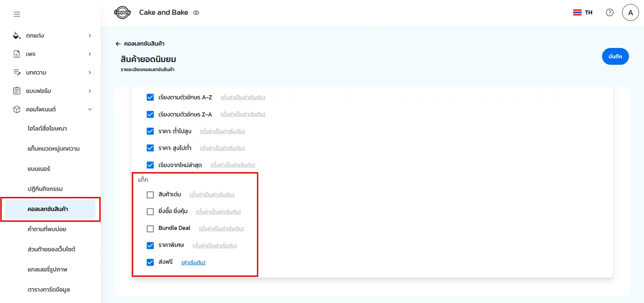Open the user avatar A menu
644x303 pixels.
630,12
